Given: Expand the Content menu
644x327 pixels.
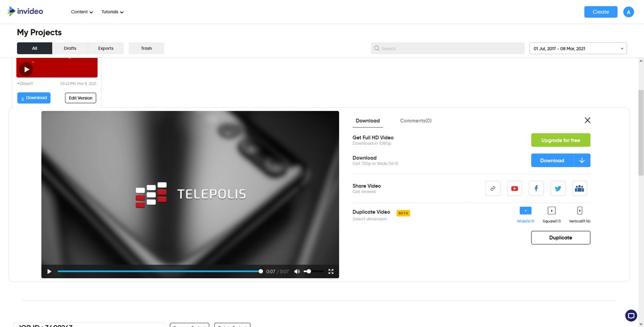Looking at the screenshot, I should (x=82, y=12).
